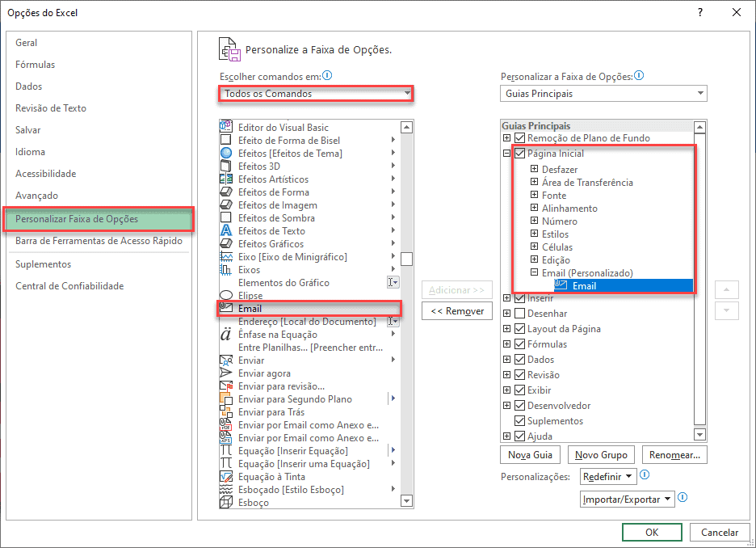Click the Elipse shape icon
The height and width of the screenshot is (548, 756).
226,296
